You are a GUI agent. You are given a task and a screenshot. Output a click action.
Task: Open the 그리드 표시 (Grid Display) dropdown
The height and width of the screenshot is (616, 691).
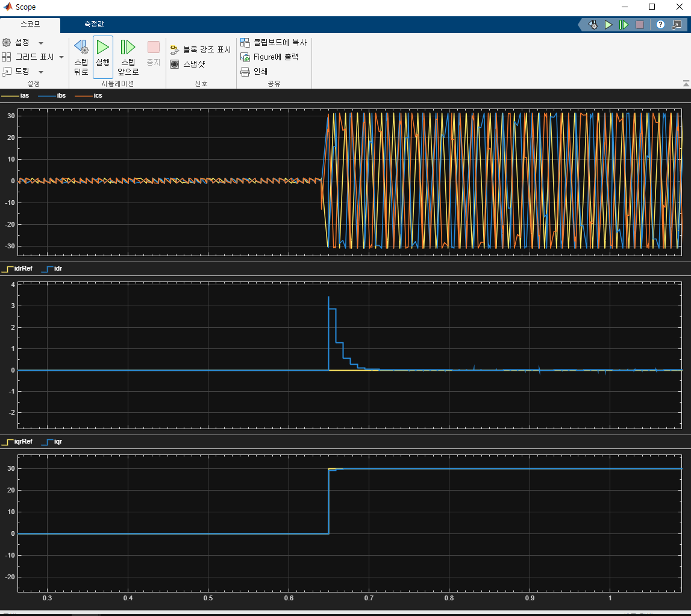pyautogui.click(x=61, y=57)
